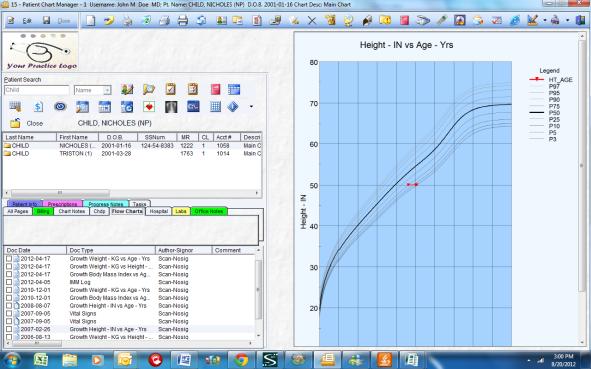Open the chest X-ray image icon
Viewport: 591px width, 369px height.
(x=171, y=107)
